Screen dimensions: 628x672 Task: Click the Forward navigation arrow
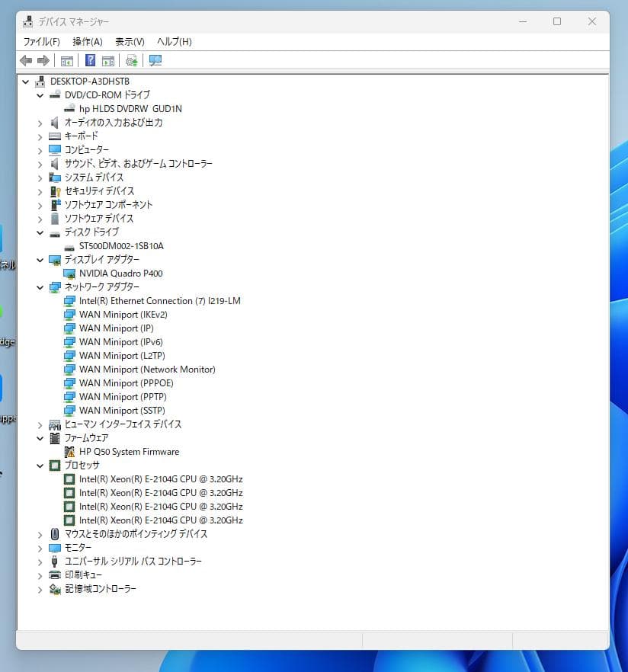(43, 60)
